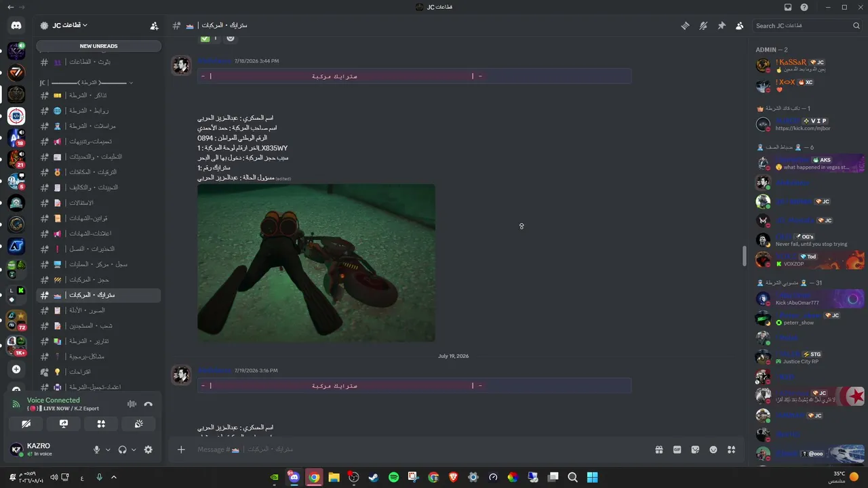The image size is (868, 488).
Task: Open the inbox icon in title bar
Action: coord(788,7)
